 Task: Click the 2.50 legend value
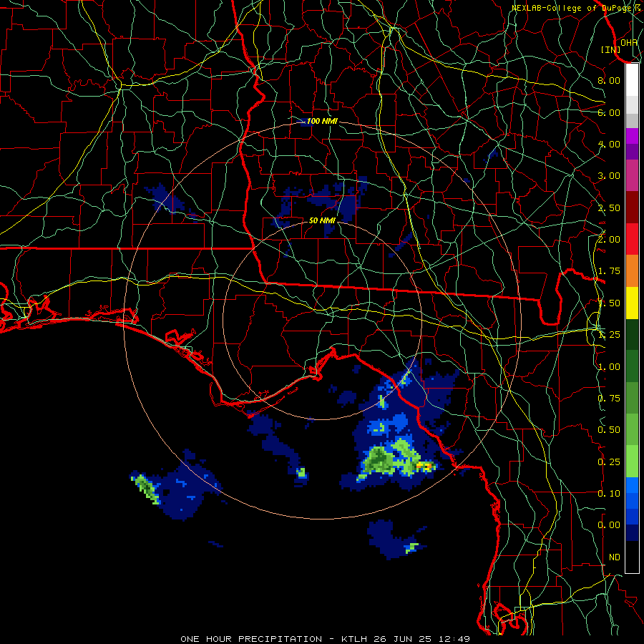tap(609, 208)
